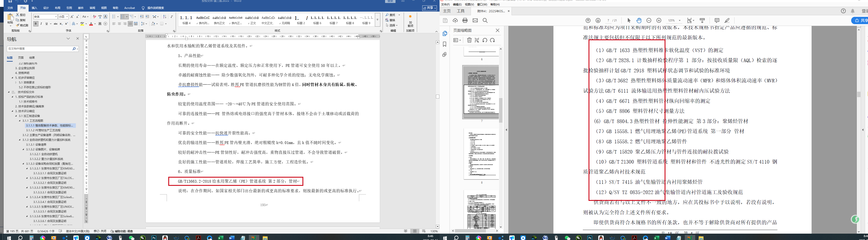Close the 页面缩略图 thumbnails panel
This screenshot has height=240, width=868.
click(x=497, y=30)
